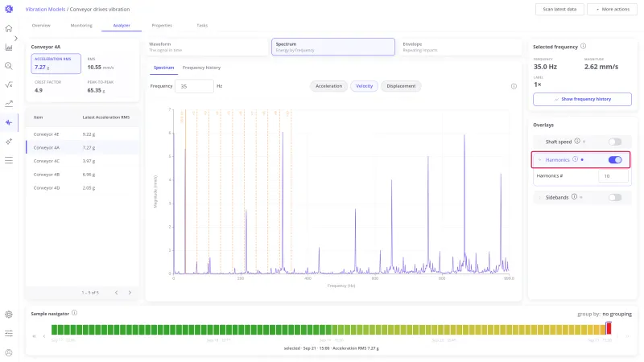
Task: Select the Analyzer tab
Action: click(122, 26)
